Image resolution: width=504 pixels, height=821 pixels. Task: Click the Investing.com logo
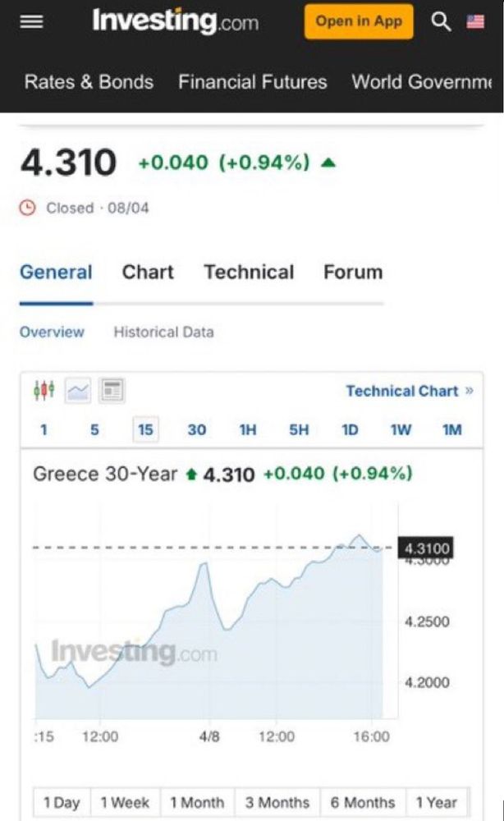point(176,21)
